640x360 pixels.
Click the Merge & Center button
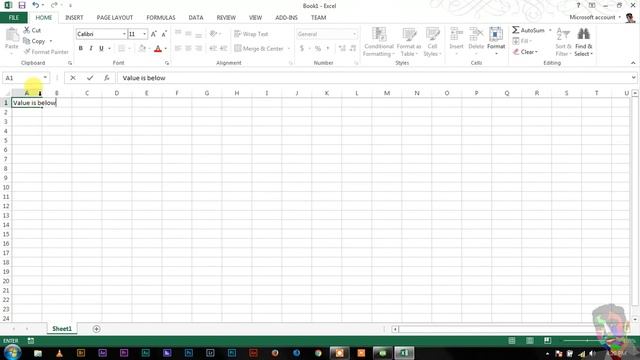259,49
